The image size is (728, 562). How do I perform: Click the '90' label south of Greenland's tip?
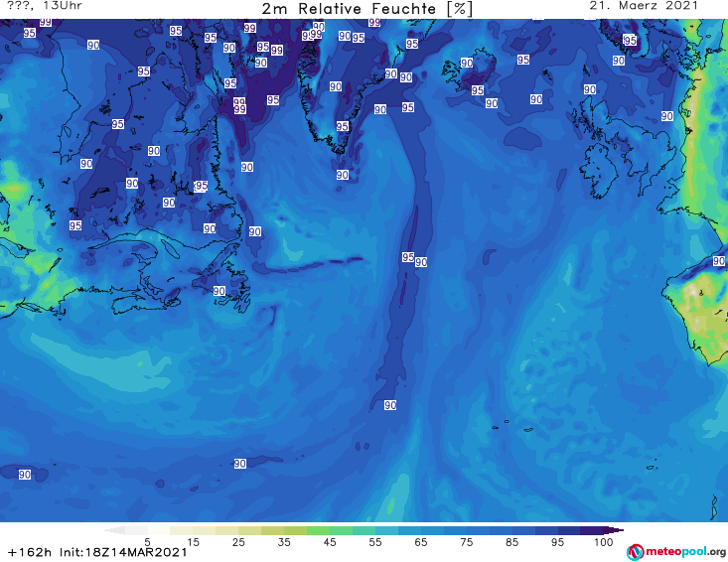tap(343, 175)
